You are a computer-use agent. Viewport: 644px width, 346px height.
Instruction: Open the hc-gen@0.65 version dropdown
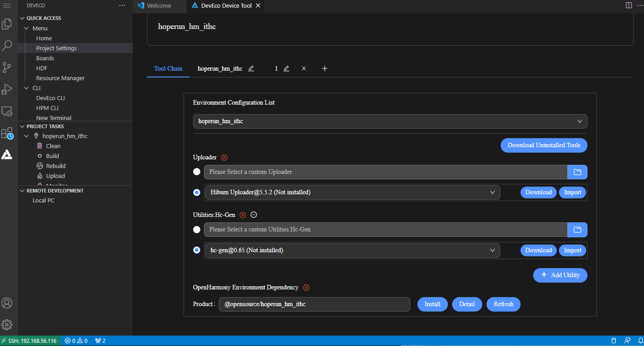click(x=352, y=250)
